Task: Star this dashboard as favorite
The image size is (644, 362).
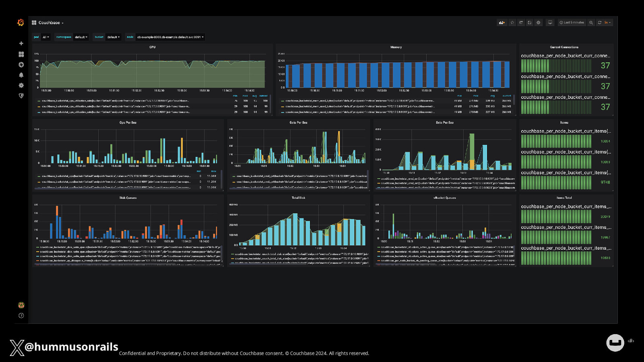Action: (x=512, y=23)
